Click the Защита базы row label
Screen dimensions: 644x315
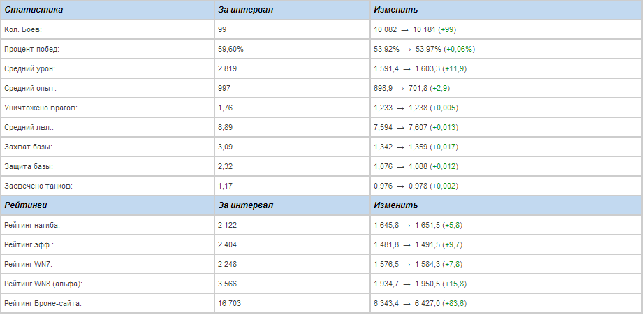coord(29,167)
